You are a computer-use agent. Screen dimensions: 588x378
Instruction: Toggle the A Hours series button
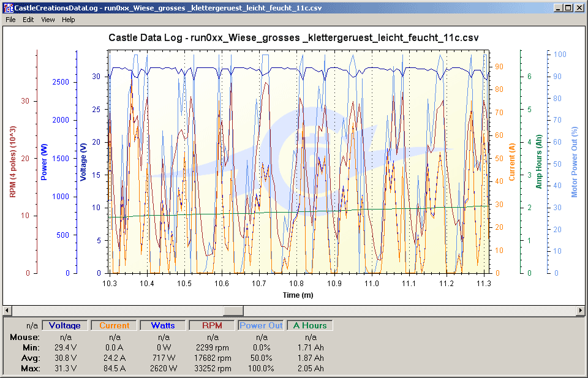pyautogui.click(x=310, y=325)
